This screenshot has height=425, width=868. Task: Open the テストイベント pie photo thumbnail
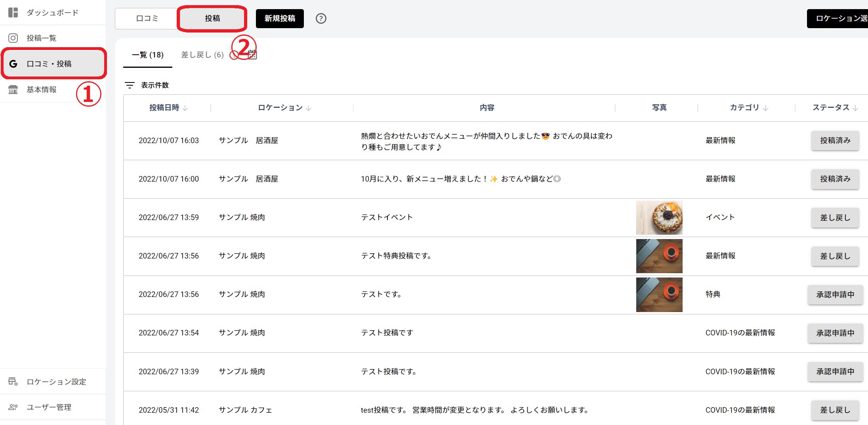[659, 217]
